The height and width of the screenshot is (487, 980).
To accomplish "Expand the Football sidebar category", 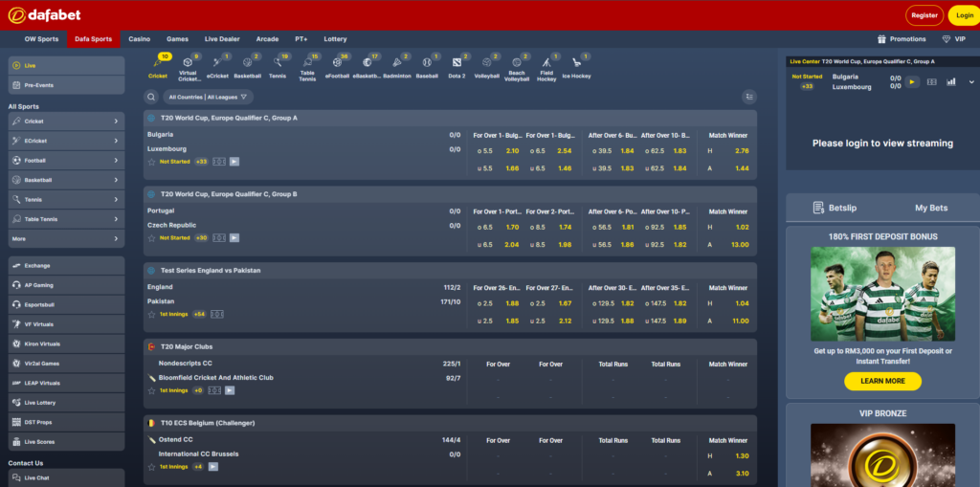I will [x=66, y=160].
